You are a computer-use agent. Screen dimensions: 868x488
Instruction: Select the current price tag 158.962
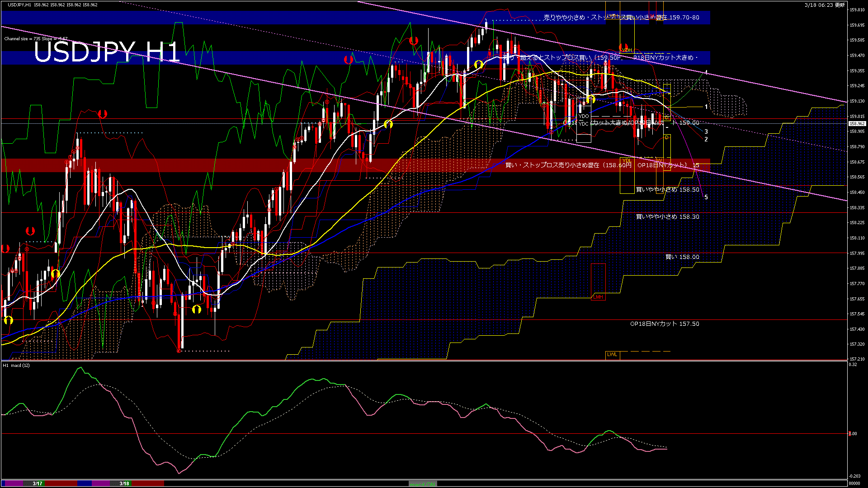pos(857,123)
